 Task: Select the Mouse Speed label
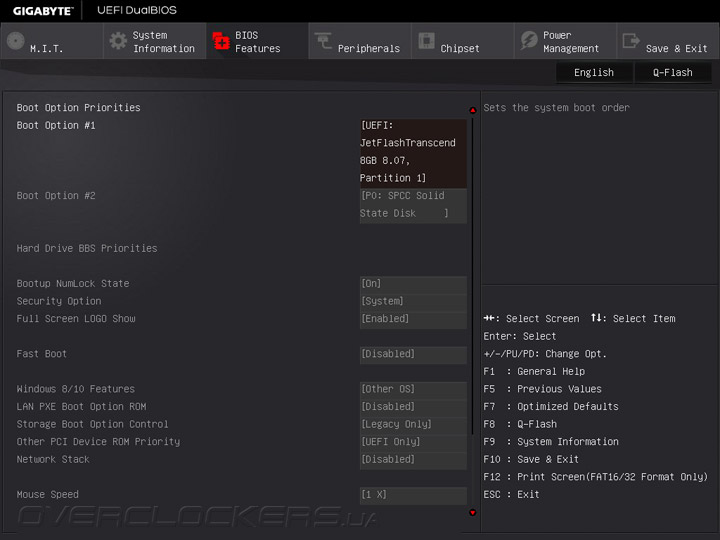click(48, 495)
